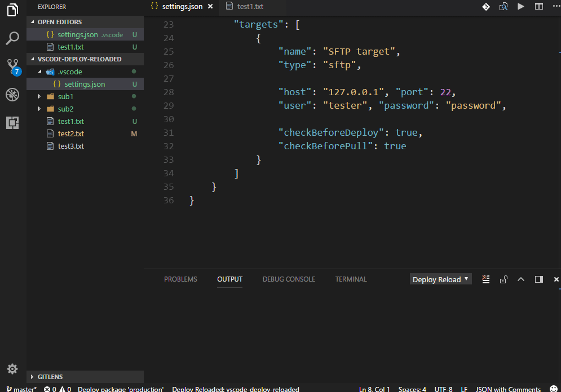Open the DEBUG CONSOLE panel tab
561x392 pixels.
289,279
